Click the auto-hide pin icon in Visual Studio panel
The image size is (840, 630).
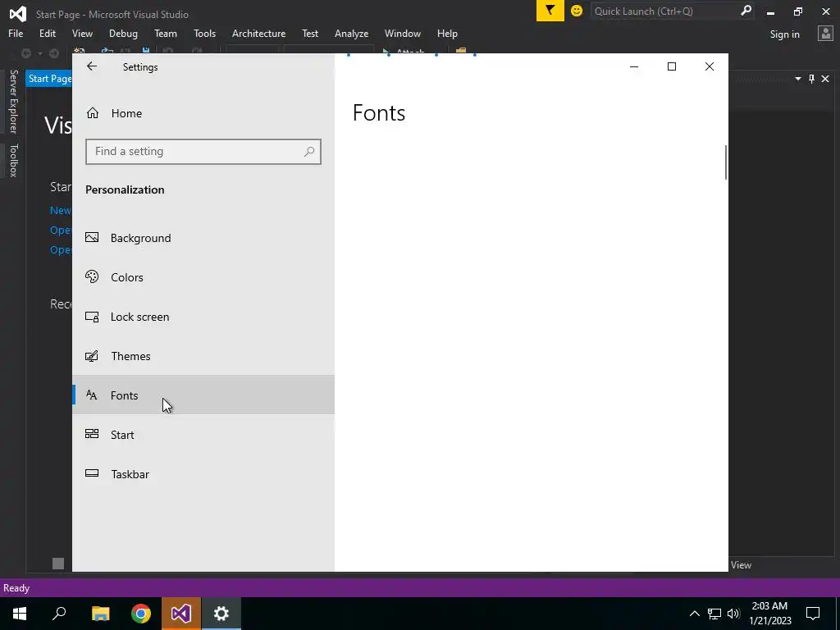(x=811, y=79)
